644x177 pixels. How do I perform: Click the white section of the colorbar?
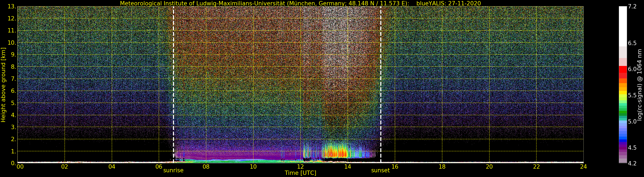623,26
